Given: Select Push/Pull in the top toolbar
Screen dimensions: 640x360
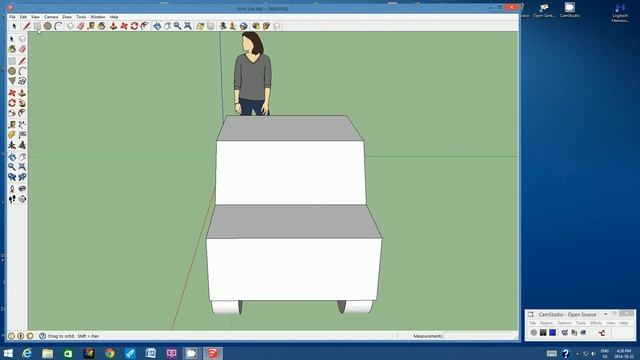Looking at the screenshot, I should (113, 26).
